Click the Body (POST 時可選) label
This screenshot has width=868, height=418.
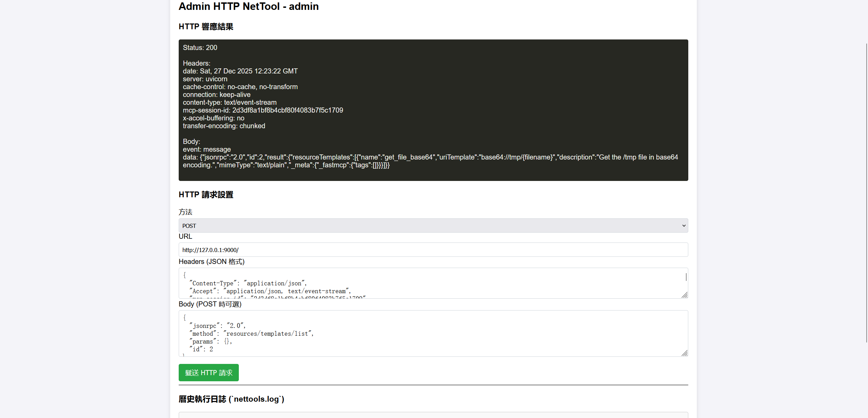coord(210,304)
